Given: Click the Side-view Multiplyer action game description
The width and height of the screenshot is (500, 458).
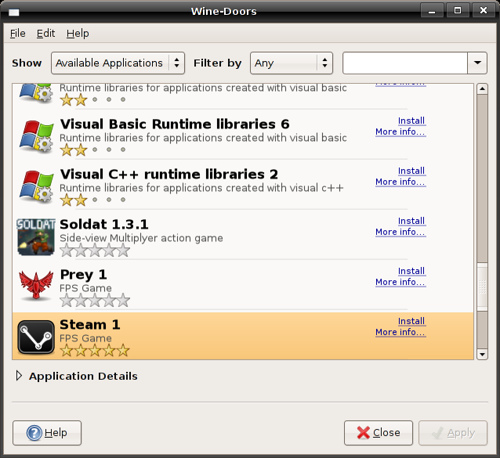Looking at the screenshot, I should (x=141, y=238).
